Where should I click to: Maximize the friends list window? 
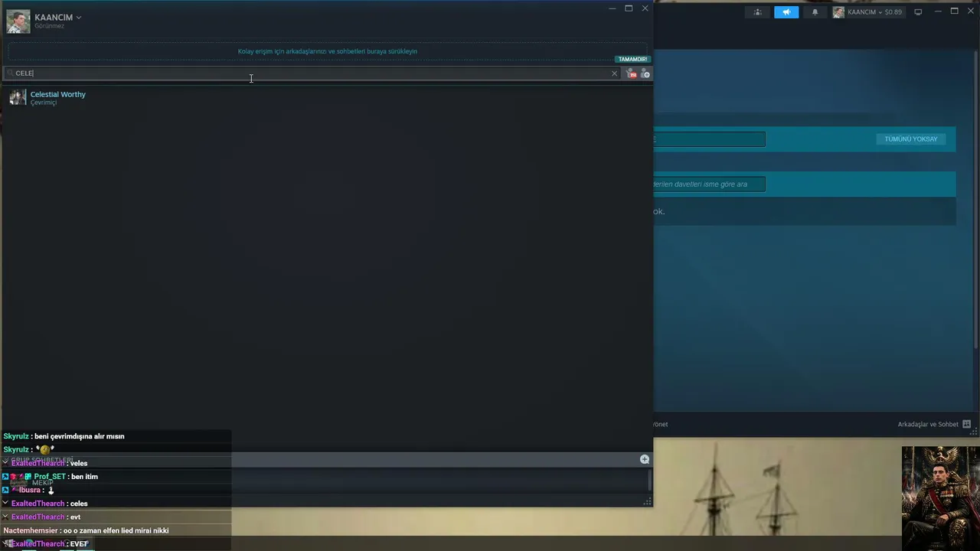(x=629, y=8)
